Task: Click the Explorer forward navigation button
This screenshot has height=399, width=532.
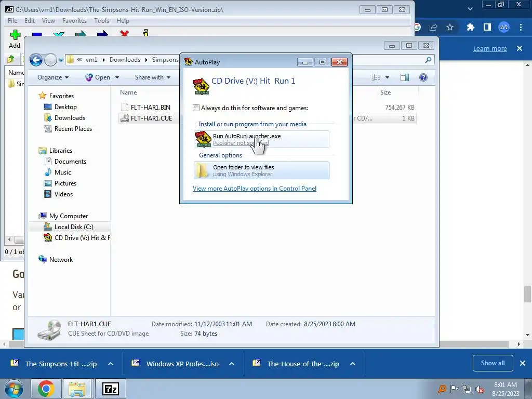Action: coord(50,60)
